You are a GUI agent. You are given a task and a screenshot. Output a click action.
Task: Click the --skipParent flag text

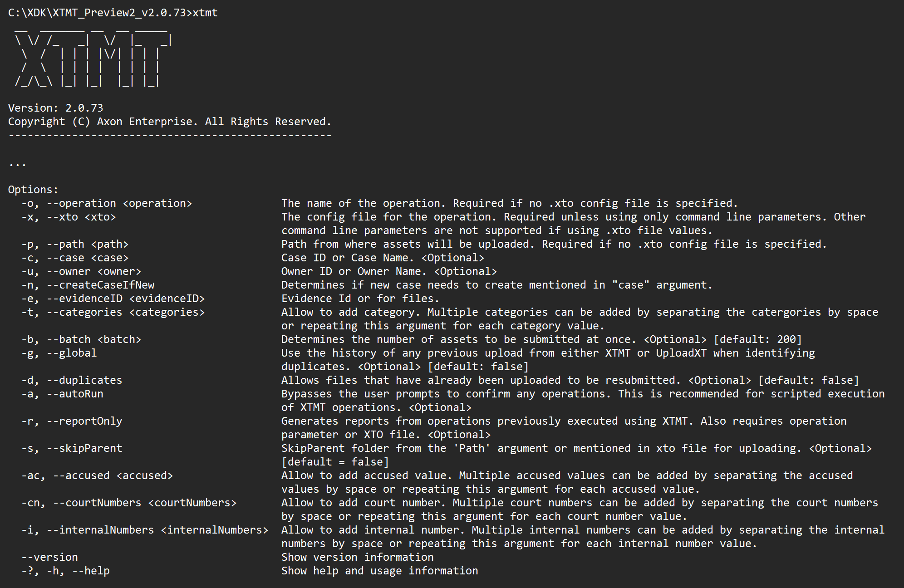(84, 448)
